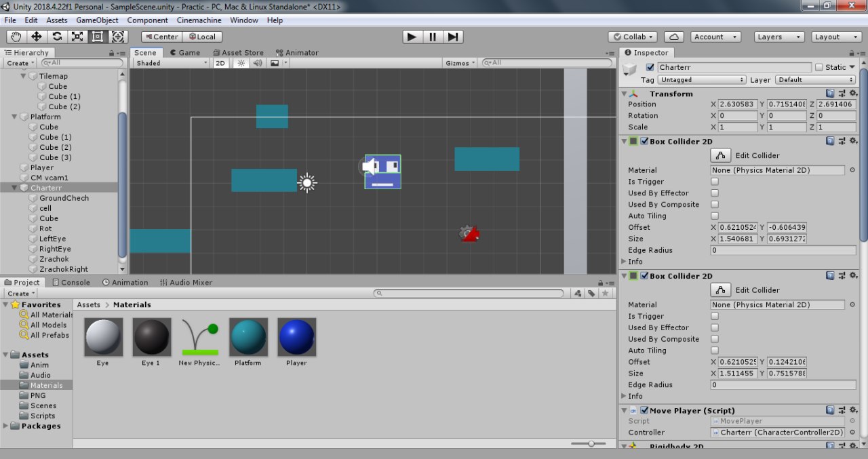Viewport: 868px width, 459px height.
Task: Click Edit Collider icon of first collider
Action: click(x=720, y=155)
